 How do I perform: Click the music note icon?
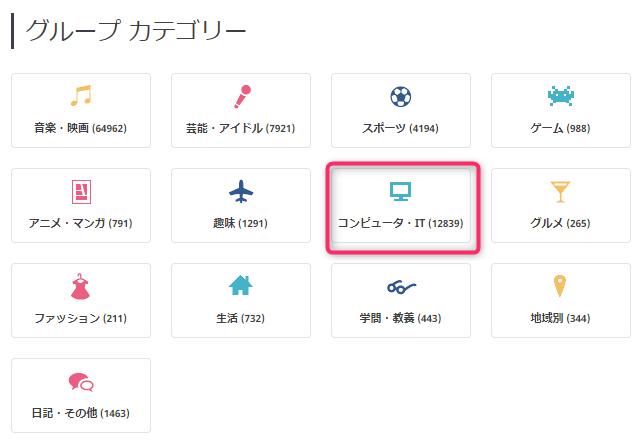click(x=81, y=96)
